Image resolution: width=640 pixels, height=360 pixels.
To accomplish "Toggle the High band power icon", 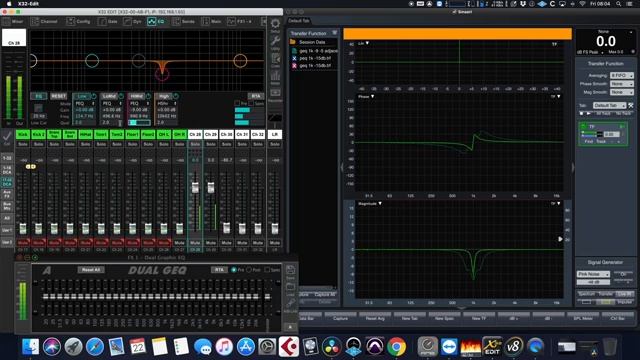I will pyautogui.click(x=176, y=96).
